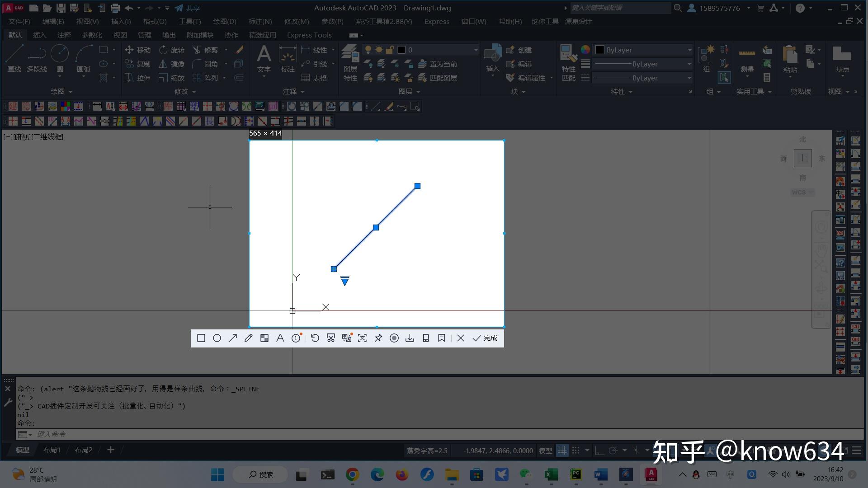Select the Line (直线) draw tool

pyautogui.click(x=14, y=58)
